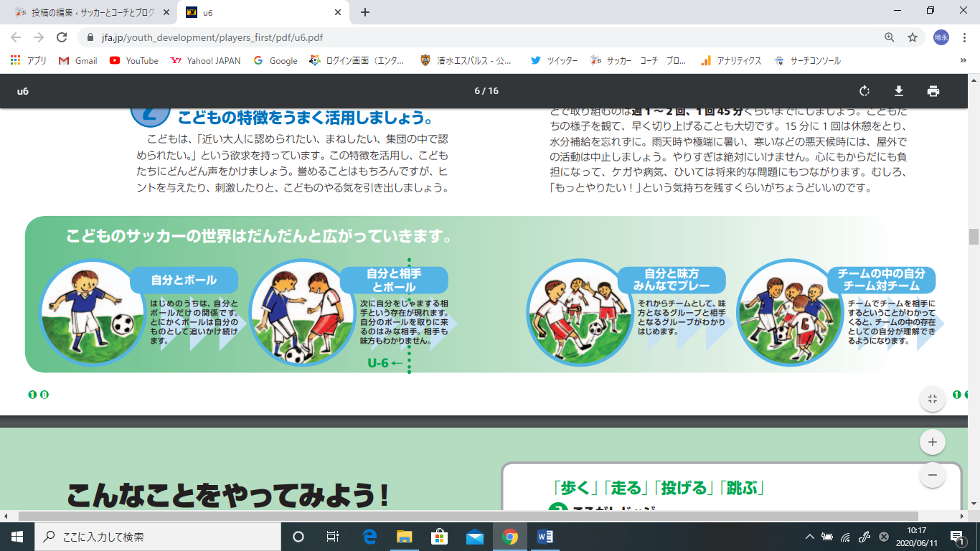
Task: Bookmark this page with star icon
Action: coord(913,37)
